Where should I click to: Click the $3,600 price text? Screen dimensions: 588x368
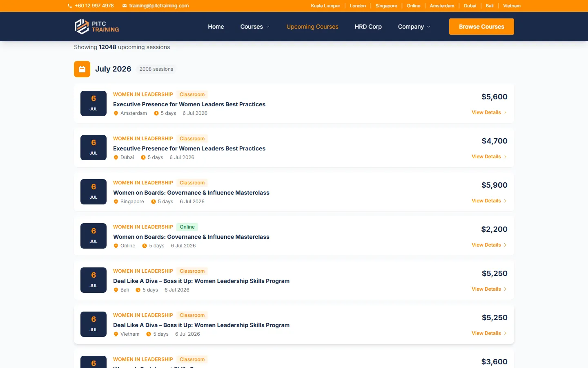pos(494,362)
